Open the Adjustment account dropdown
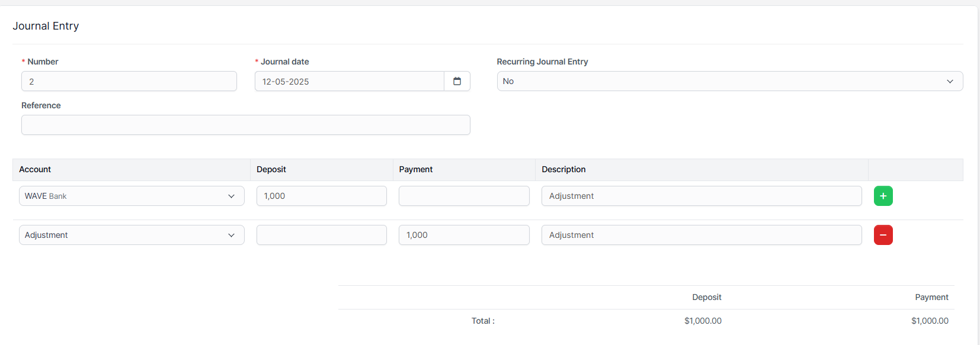The height and width of the screenshot is (345, 980). pos(132,235)
